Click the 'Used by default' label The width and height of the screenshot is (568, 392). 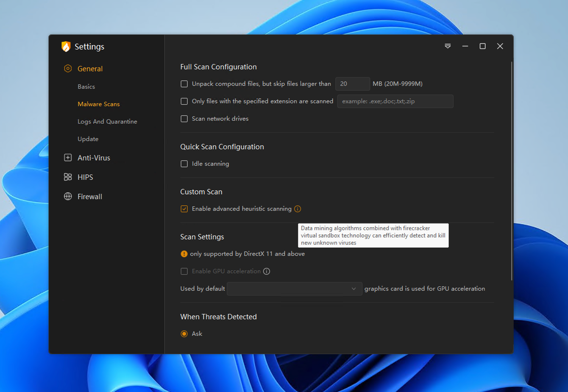(203, 289)
